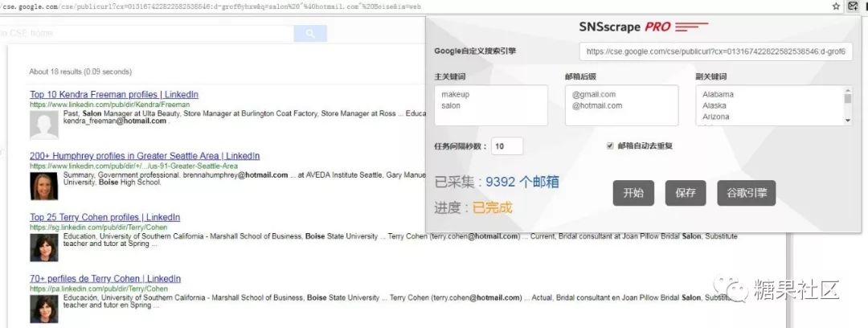The width and height of the screenshot is (868, 328).
Task: Click the bookmark star icon in address bar
Action: point(836,6)
